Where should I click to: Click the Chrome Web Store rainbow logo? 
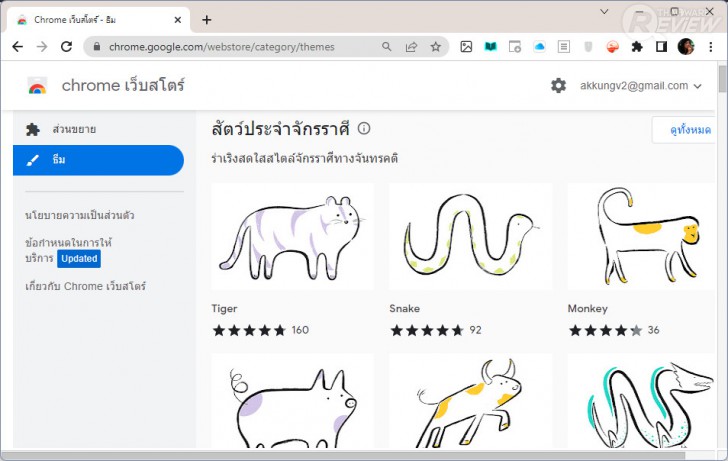click(x=37, y=86)
